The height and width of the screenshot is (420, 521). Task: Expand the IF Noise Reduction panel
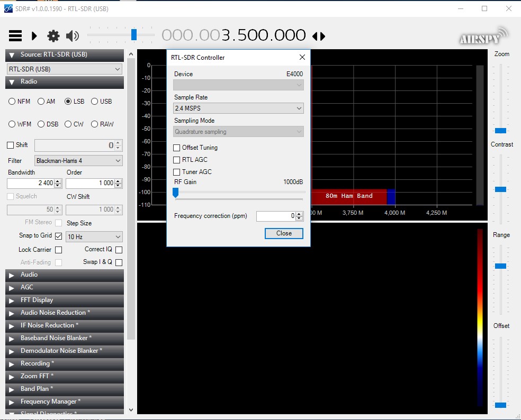pyautogui.click(x=65, y=325)
